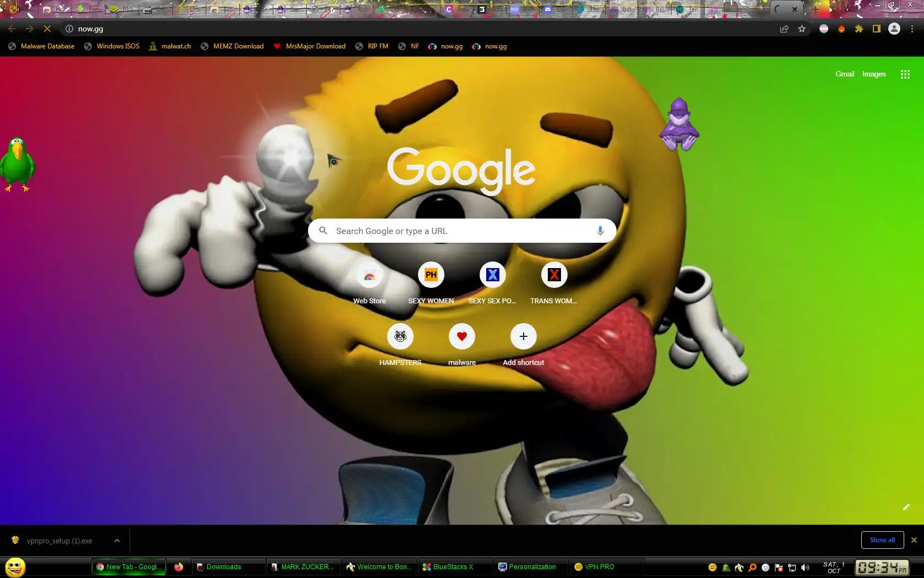Open the Malware Database bookmark

42,46
